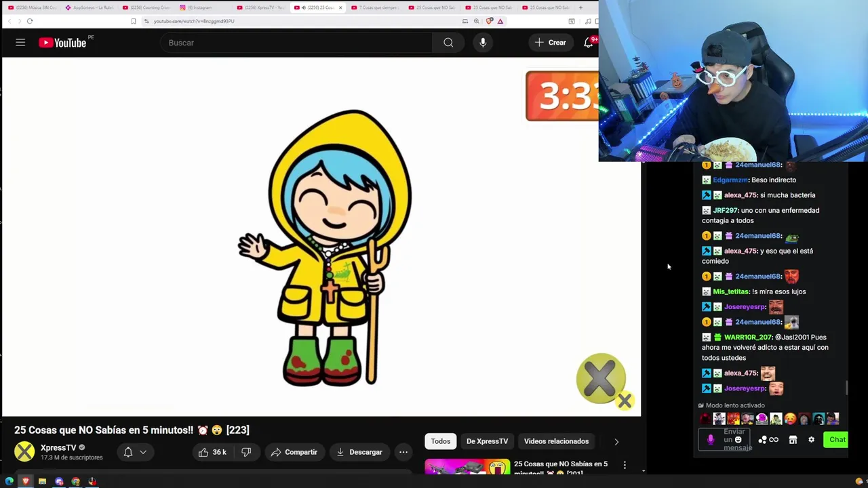Switch to the Counting Crow tab
Viewport: 868px width, 488px height.
pos(146,7)
